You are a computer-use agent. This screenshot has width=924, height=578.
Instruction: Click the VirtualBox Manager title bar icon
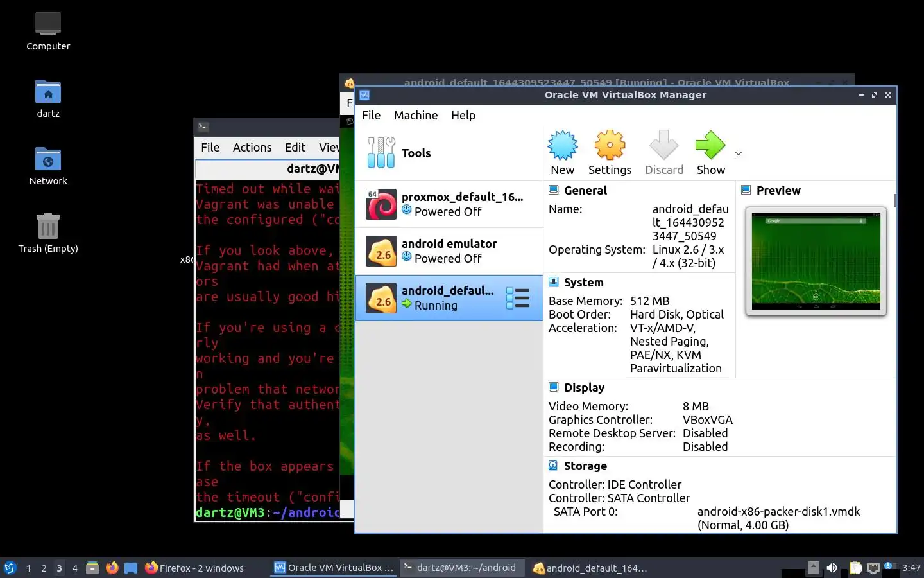[x=364, y=95]
